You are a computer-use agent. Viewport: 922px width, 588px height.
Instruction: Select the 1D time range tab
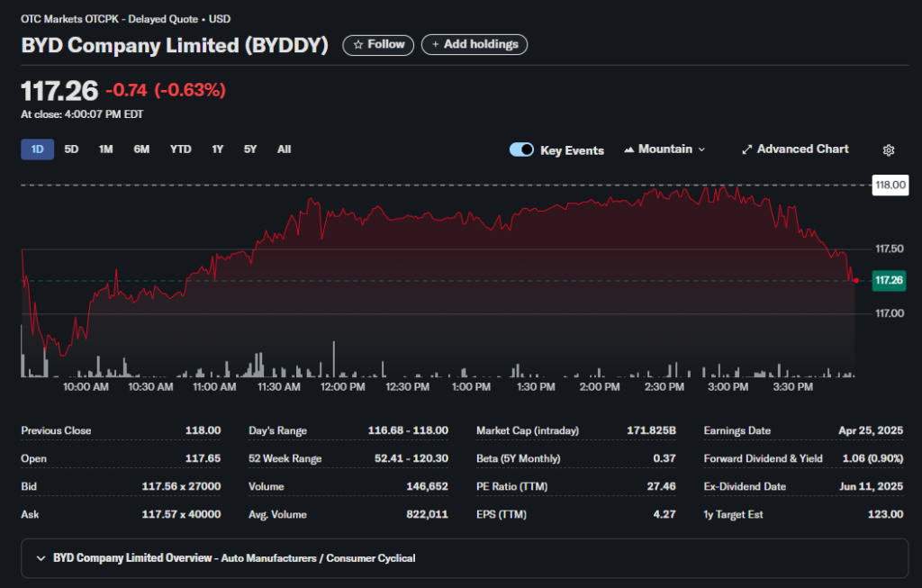(x=37, y=149)
